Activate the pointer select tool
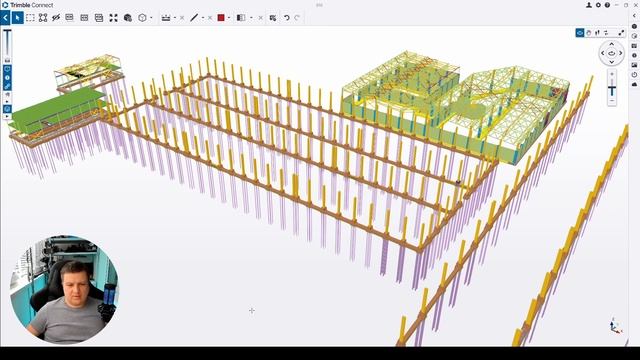Image resolution: width=640 pixels, height=360 pixels. 17,18
